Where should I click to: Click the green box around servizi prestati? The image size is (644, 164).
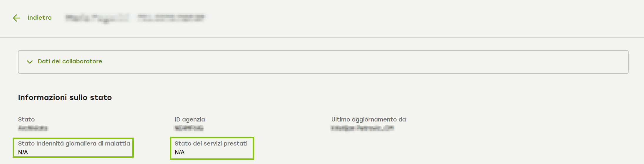point(253,148)
